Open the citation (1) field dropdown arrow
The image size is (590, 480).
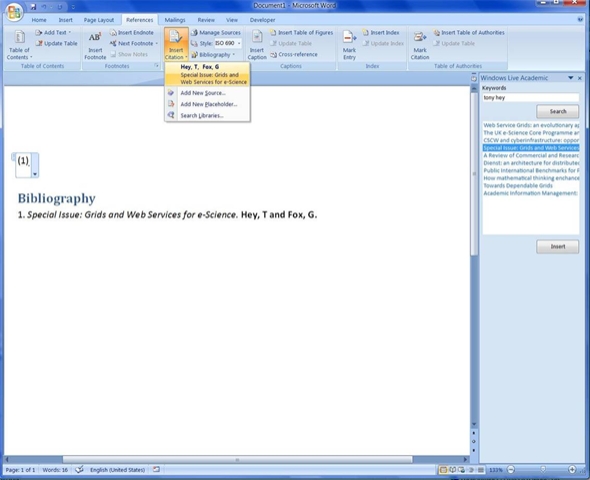(x=35, y=174)
